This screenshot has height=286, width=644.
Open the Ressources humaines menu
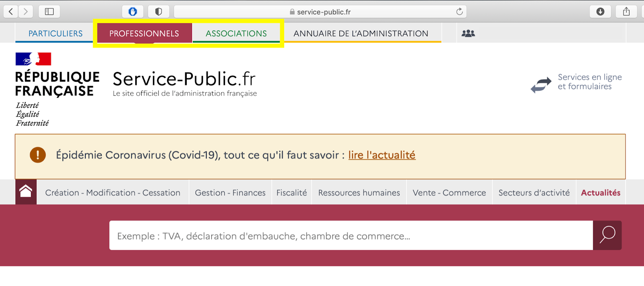coord(359,193)
